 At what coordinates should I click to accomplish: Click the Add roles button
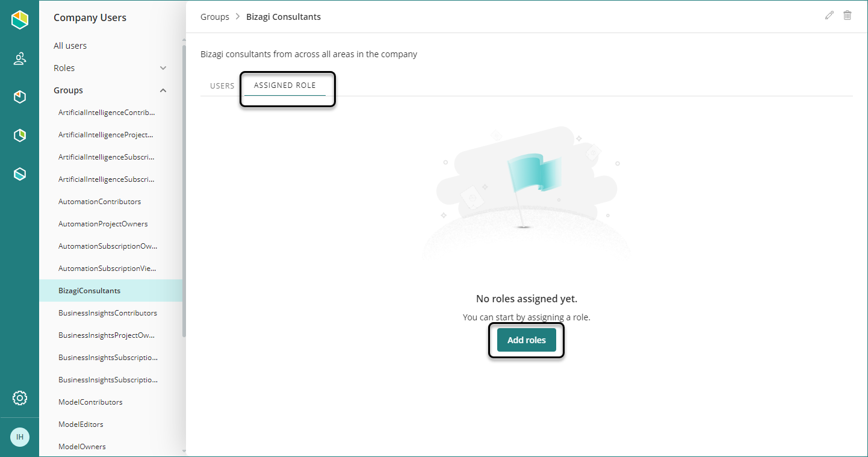point(527,340)
